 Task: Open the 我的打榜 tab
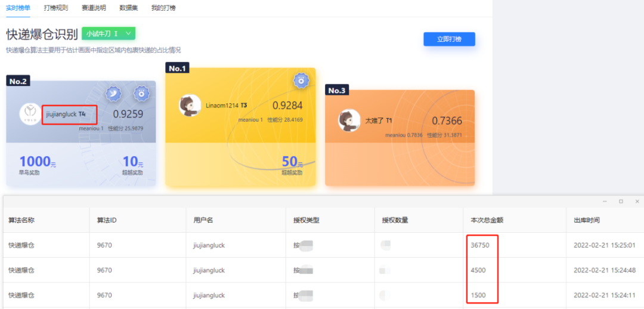coord(163,8)
